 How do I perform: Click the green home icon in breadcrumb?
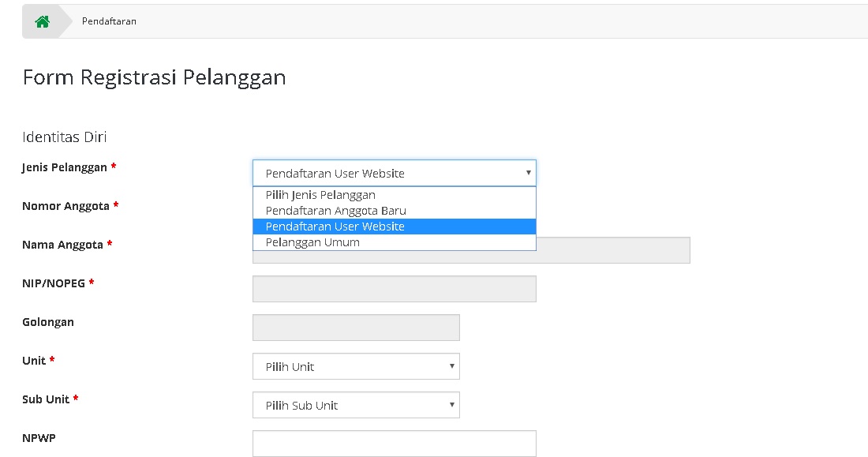coord(42,21)
